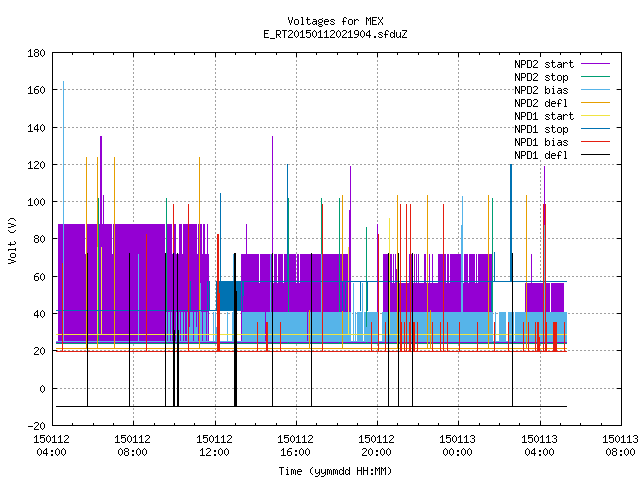Click the yellow NPD1 start legend line
This screenshot has height=480, width=640.
pos(595,116)
